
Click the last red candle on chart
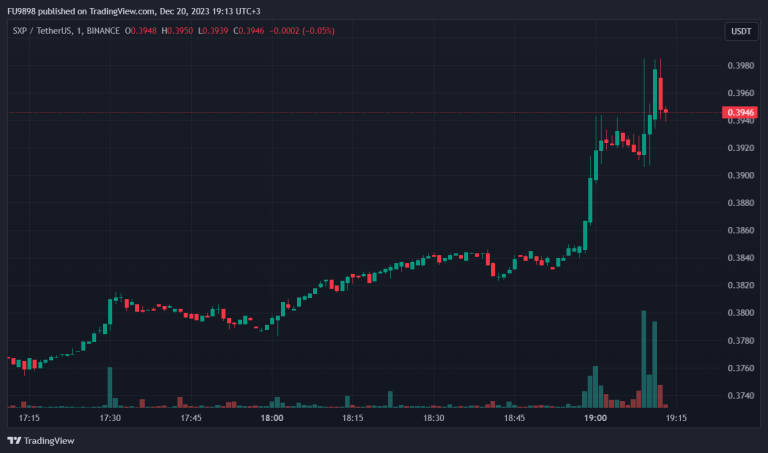(x=665, y=112)
